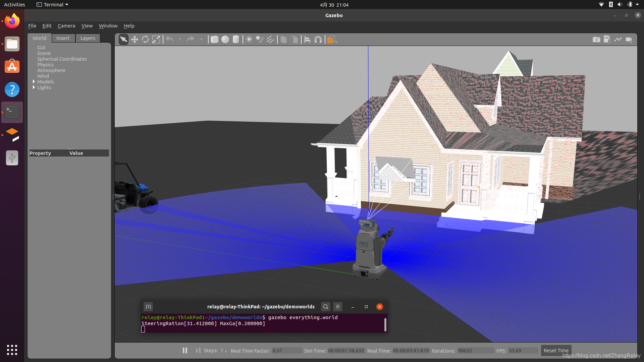
Task: Open Files from the dock
Action: (x=12, y=44)
